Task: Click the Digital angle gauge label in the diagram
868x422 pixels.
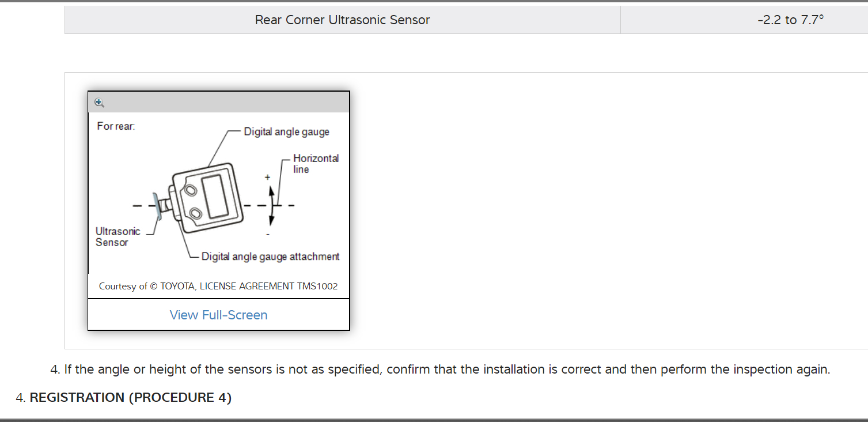Action: (x=286, y=132)
